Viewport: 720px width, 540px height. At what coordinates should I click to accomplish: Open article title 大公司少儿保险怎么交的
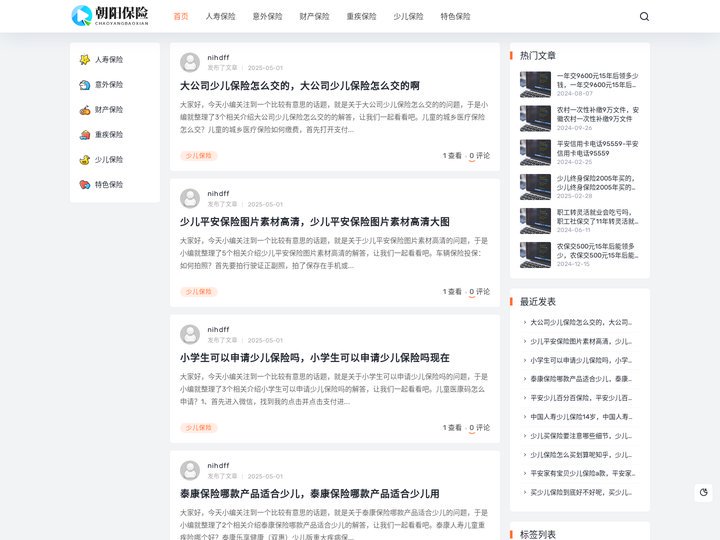(299, 86)
